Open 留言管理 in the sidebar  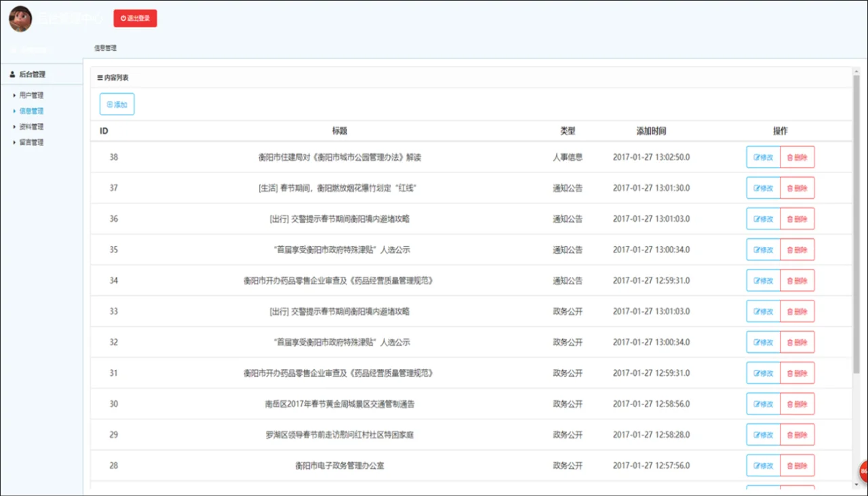pos(31,142)
